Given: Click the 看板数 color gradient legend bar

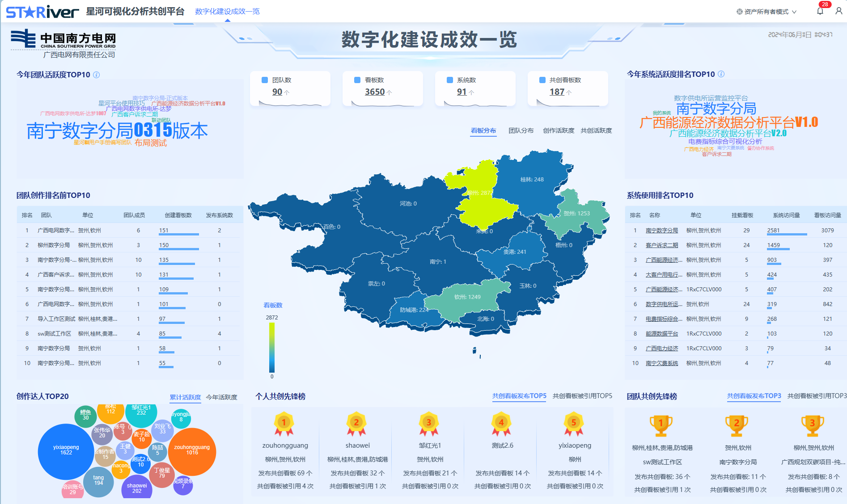Looking at the screenshot, I should (x=272, y=347).
